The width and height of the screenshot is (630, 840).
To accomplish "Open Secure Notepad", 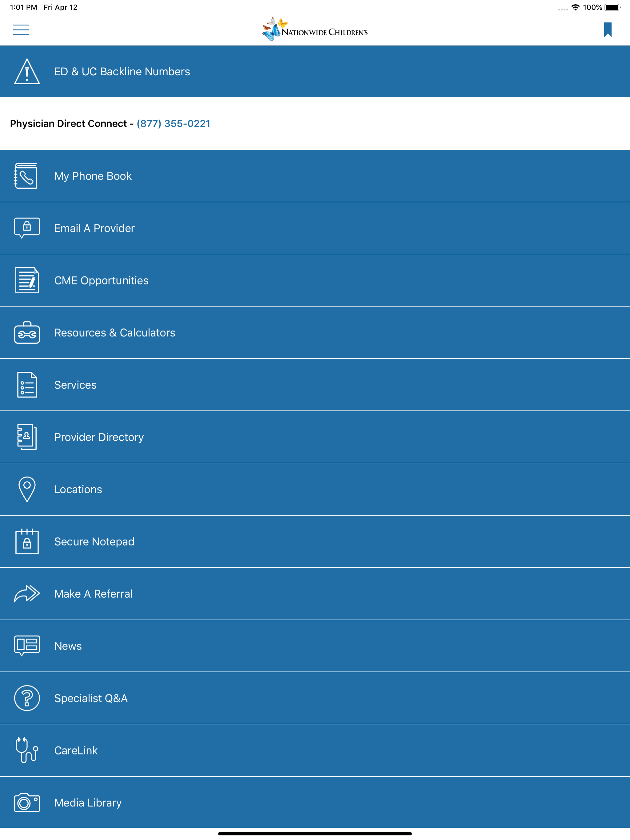I will [x=315, y=541].
